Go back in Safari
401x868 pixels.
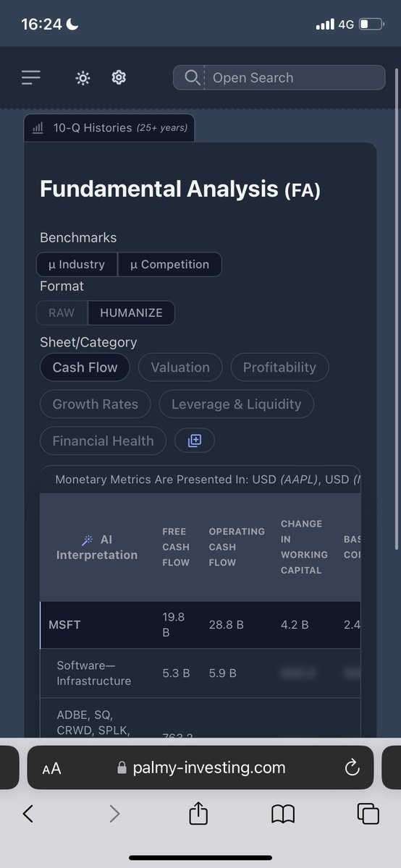tap(28, 814)
